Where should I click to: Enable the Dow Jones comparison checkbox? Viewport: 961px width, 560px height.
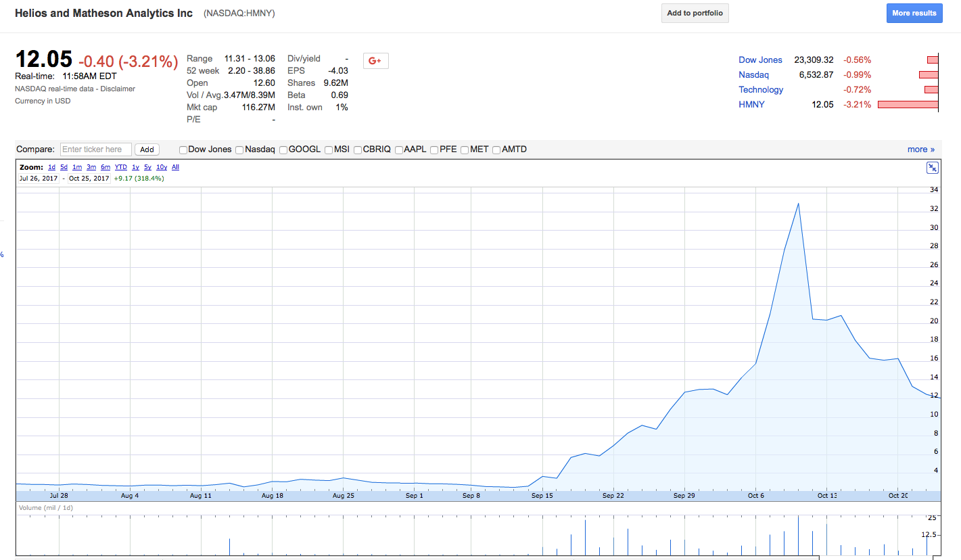(x=183, y=149)
